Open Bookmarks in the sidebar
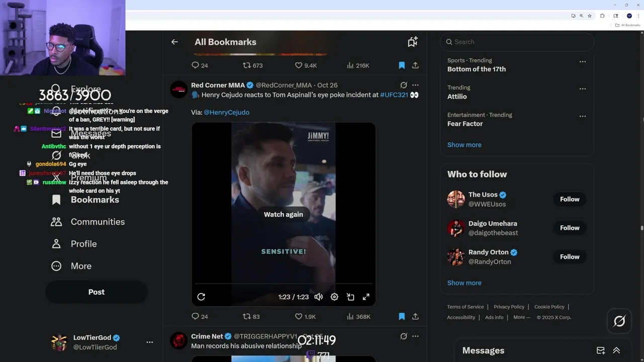 pyautogui.click(x=85, y=200)
